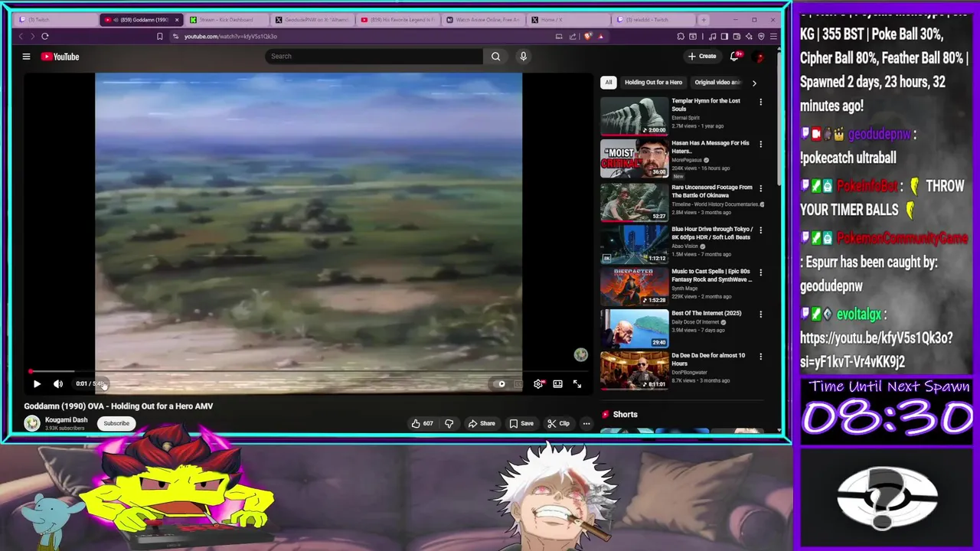Image resolution: width=980 pixels, height=551 pixels.
Task: Start voice search with the microphone icon
Action: (x=524, y=56)
